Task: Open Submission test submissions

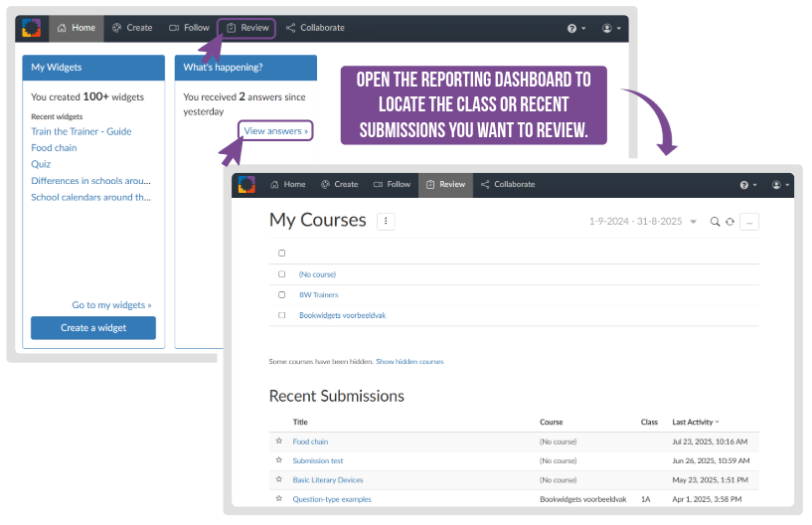Action: coord(317,461)
